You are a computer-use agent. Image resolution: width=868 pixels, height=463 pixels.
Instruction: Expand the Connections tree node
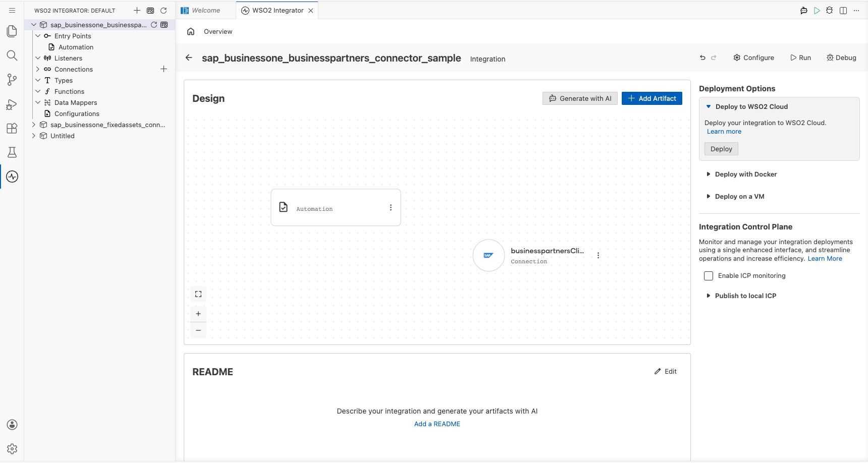38,69
